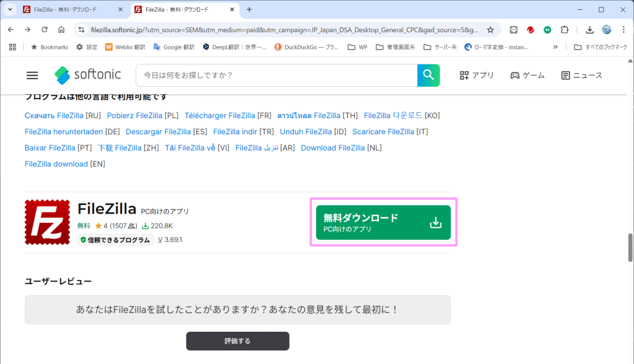Screen dimensions: 634x364
Task: Focus the Softonic search input field
Action: tap(277, 76)
